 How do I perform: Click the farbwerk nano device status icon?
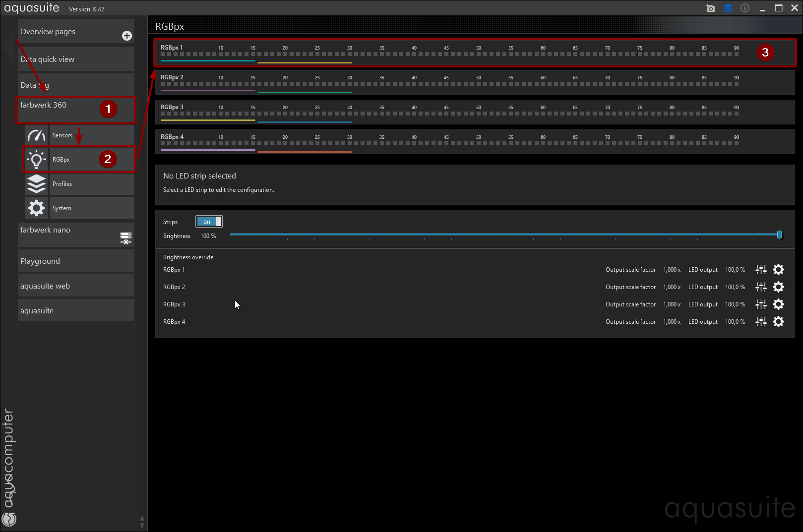126,238
